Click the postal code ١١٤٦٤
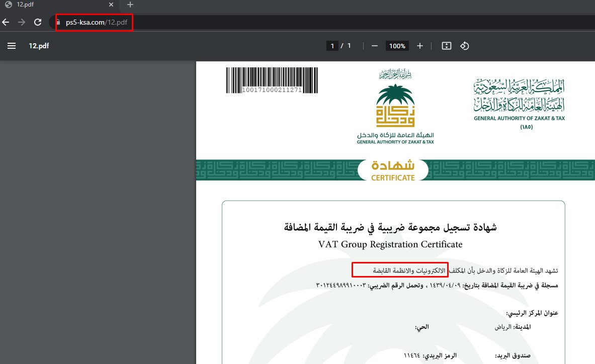The width and height of the screenshot is (595, 364). click(x=412, y=355)
